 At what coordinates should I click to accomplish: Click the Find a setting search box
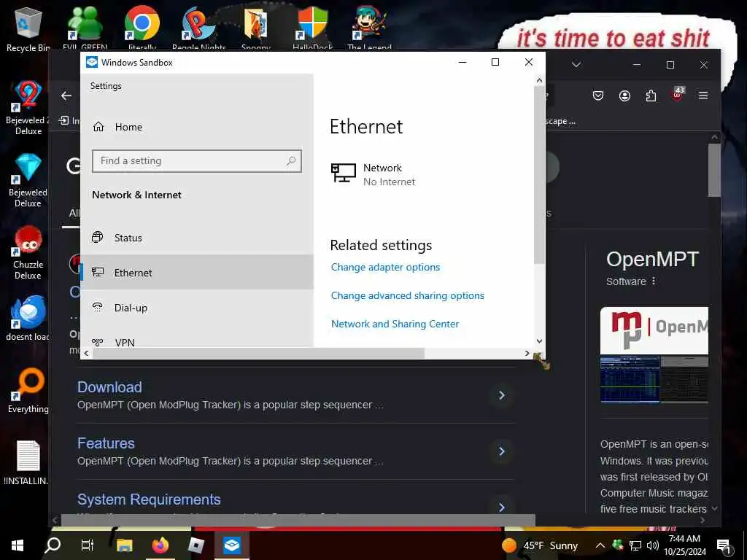point(197,161)
